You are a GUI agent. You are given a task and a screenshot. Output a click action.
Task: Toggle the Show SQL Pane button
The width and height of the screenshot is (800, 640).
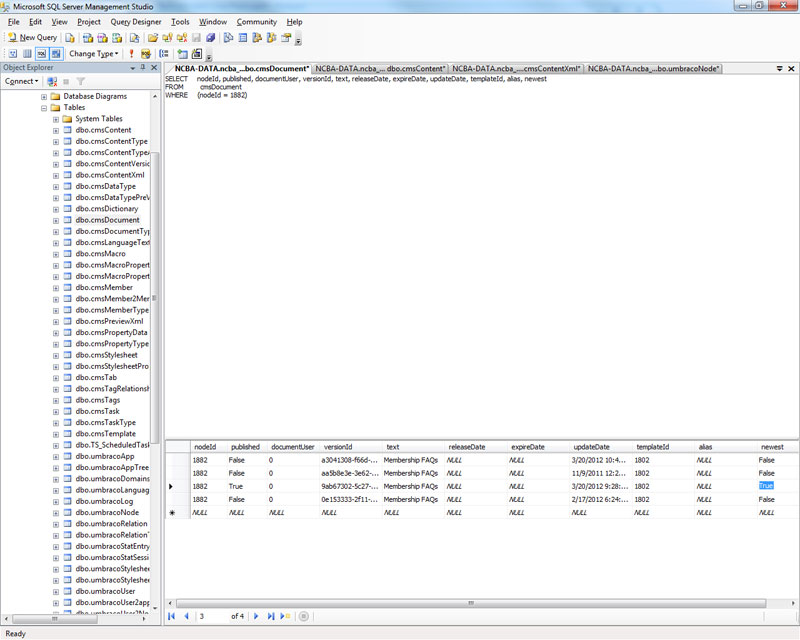click(x=41, y=54)
